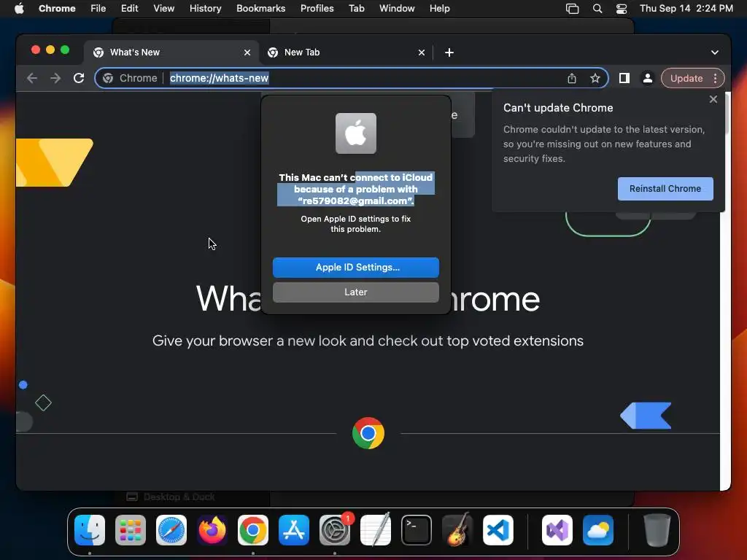The image size is (747, 560).
Task: Open Terminal from the Dock
Action: click(x=417, y=530)
